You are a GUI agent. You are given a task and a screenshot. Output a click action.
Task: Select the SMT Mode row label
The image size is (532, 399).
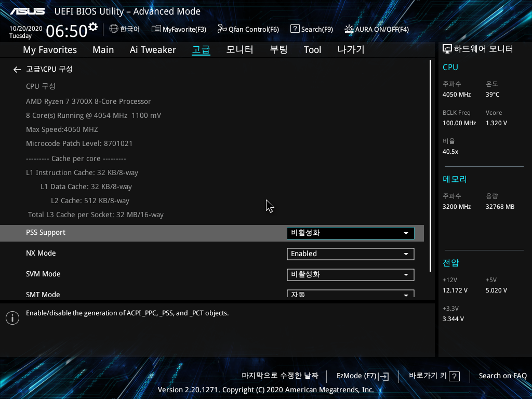43,295
